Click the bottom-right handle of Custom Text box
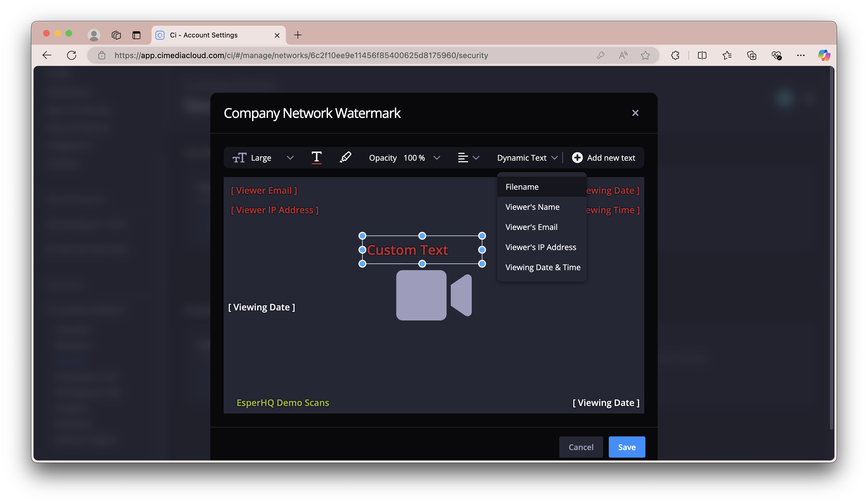The width and height of the screenshot is (868, 504). click(x=482, y=264)
